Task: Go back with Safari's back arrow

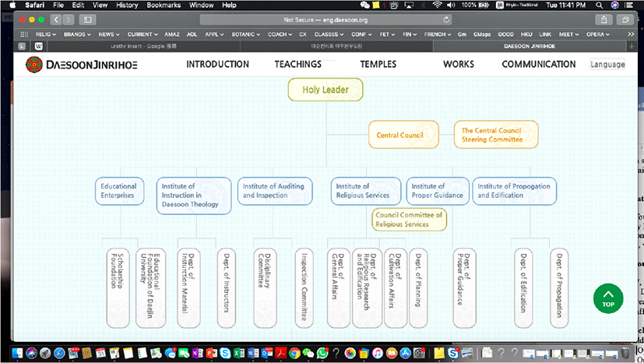Action: coord(56,19)
